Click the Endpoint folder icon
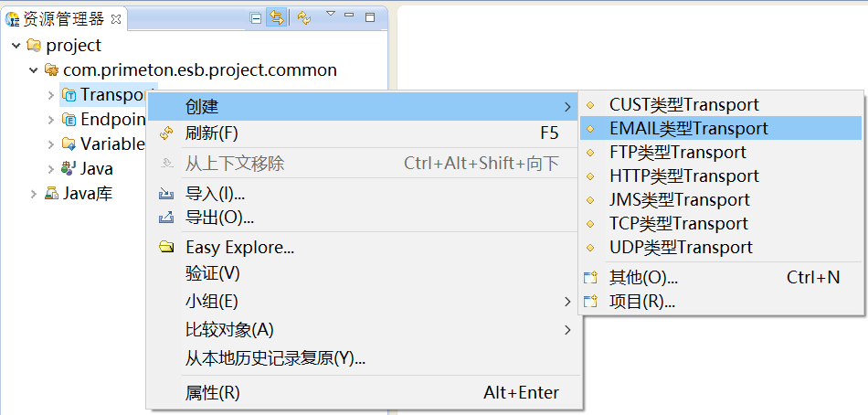The height and width of the screenshot is (415, 868). [69, 120]
